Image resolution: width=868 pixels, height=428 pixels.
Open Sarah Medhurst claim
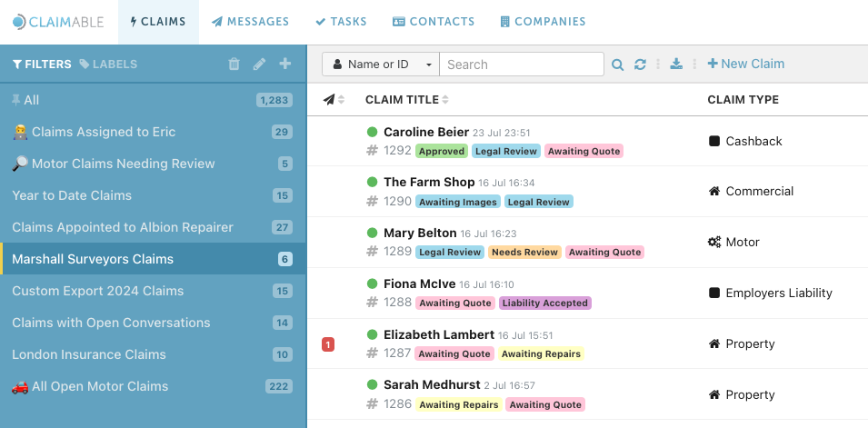point(432,384)
